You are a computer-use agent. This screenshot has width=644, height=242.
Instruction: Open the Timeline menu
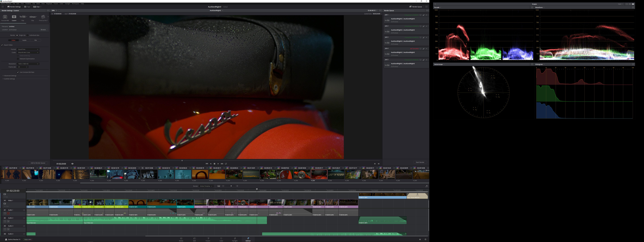28,4
